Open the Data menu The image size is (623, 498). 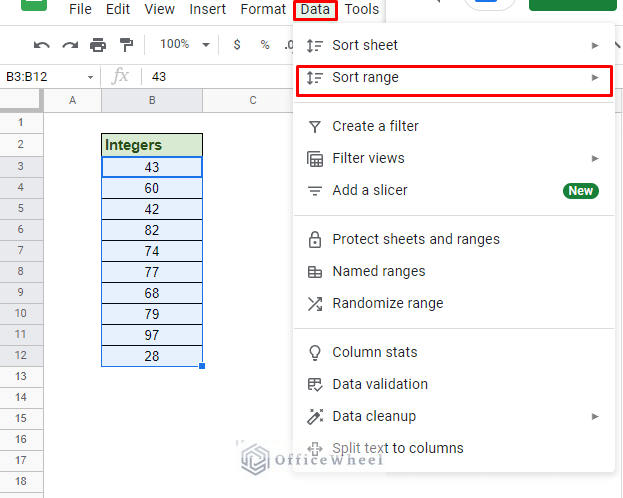315,10
